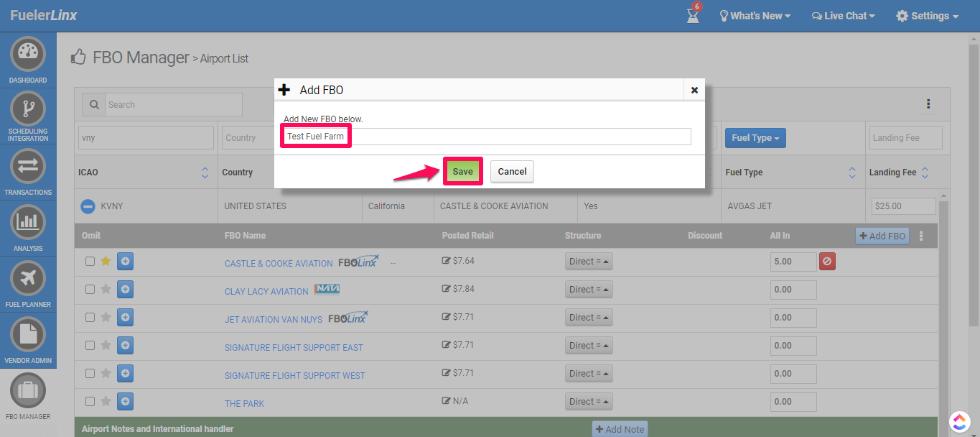The width and height of the screenshot is (980, 437).
Task: Check Omit box for Signature Flight Support West
Action: pyautogui.click(x=90, y=374)
